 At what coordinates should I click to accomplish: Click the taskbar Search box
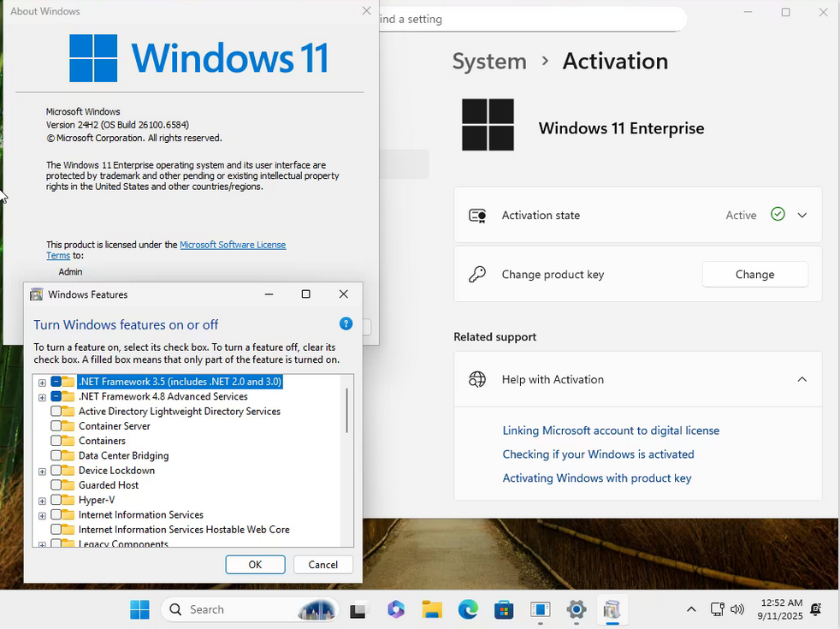(x=250, y=609)
